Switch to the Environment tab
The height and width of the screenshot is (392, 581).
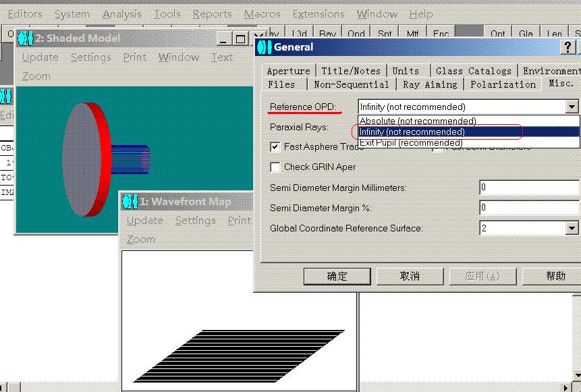click(551, 71)
